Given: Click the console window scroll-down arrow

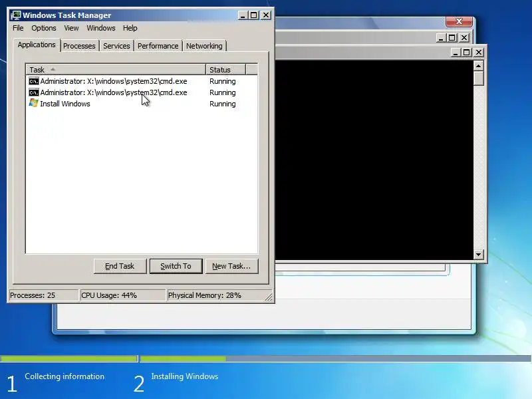Looking at the screenshot, I should click(x=478, y=254).
